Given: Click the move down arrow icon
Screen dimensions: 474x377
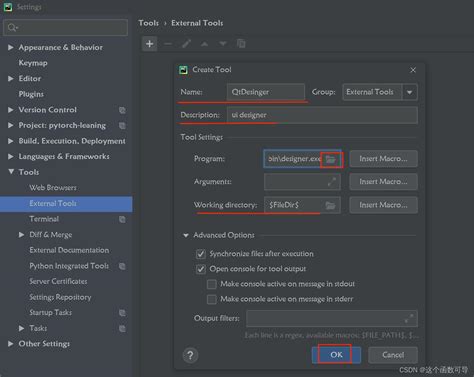Looking at the screenshot, I should point(223,44).
